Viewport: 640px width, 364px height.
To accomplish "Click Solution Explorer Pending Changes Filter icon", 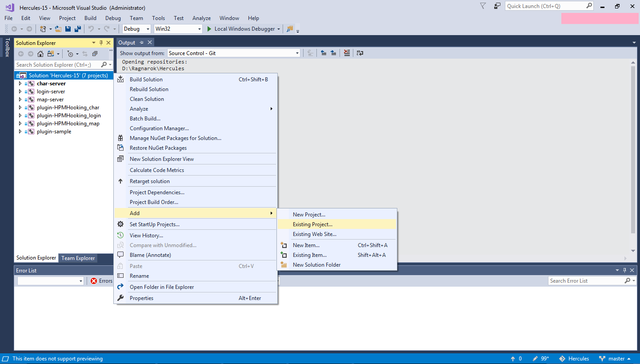I will click(x=70, y=54).
